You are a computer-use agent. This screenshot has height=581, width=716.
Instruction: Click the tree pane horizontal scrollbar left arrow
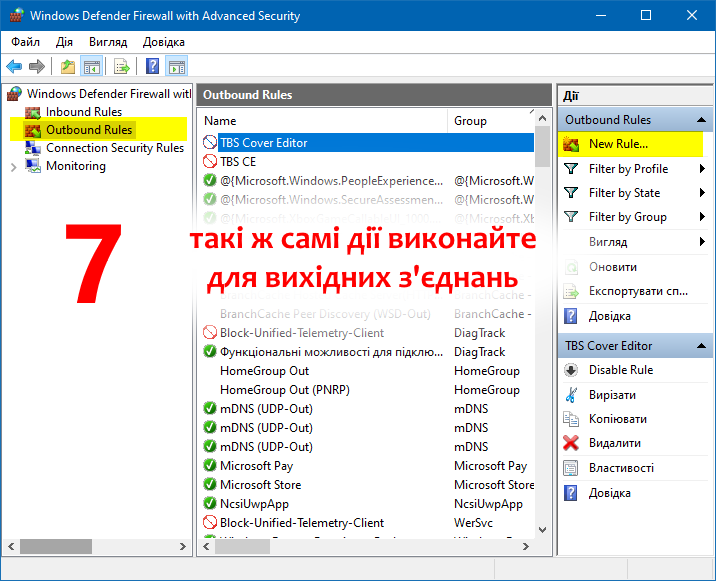click(x=11, y=546)
